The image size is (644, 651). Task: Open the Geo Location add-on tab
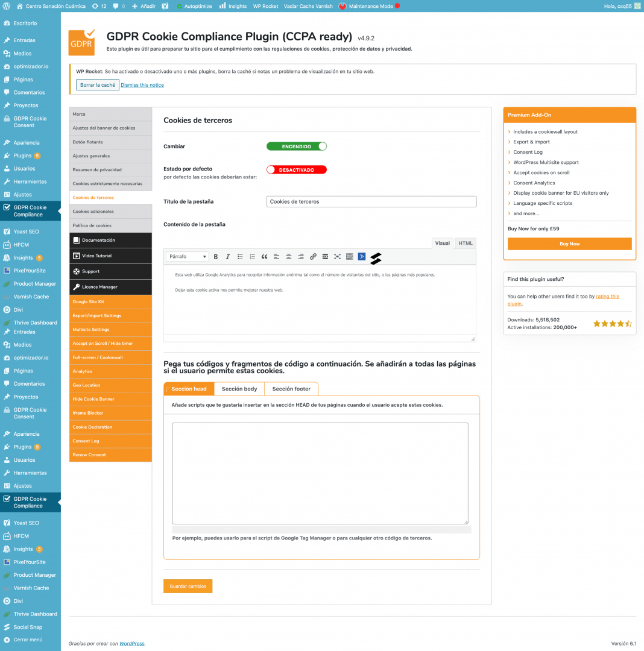110,385
